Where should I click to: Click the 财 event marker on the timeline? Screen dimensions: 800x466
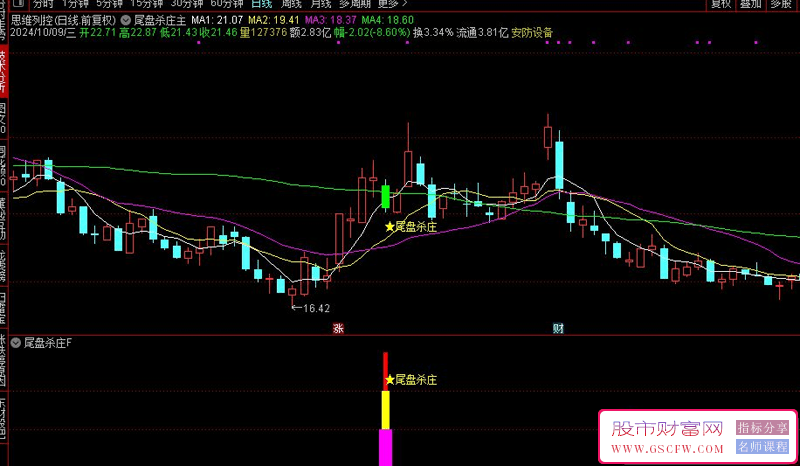558,328
